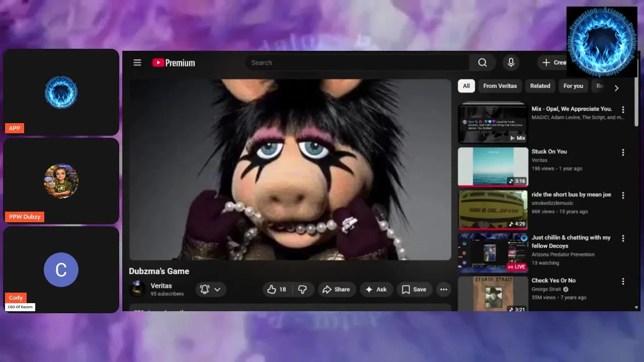This screenshot has width=644, height=362.
Task: Select the All filter chip
Action: tap(466, 86)
